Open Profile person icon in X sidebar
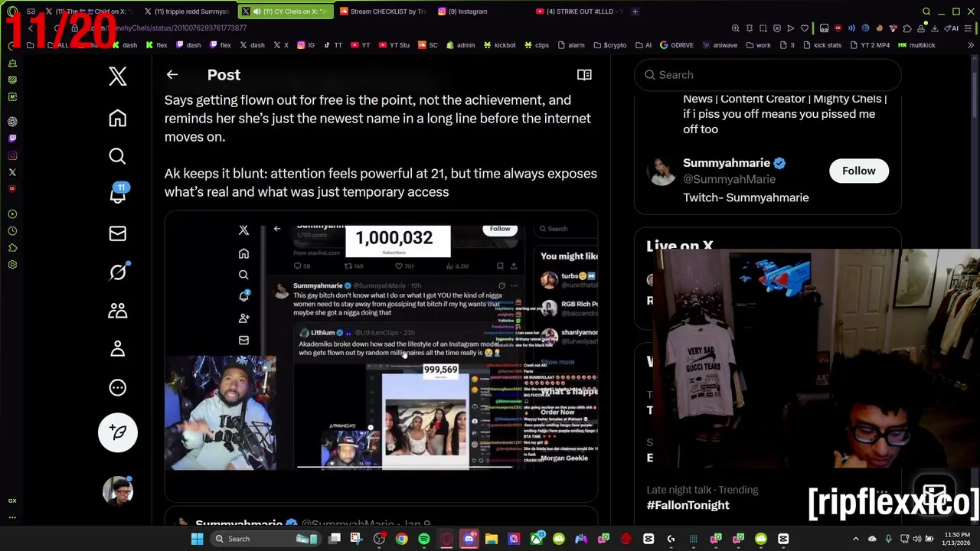 click(117, 349)
